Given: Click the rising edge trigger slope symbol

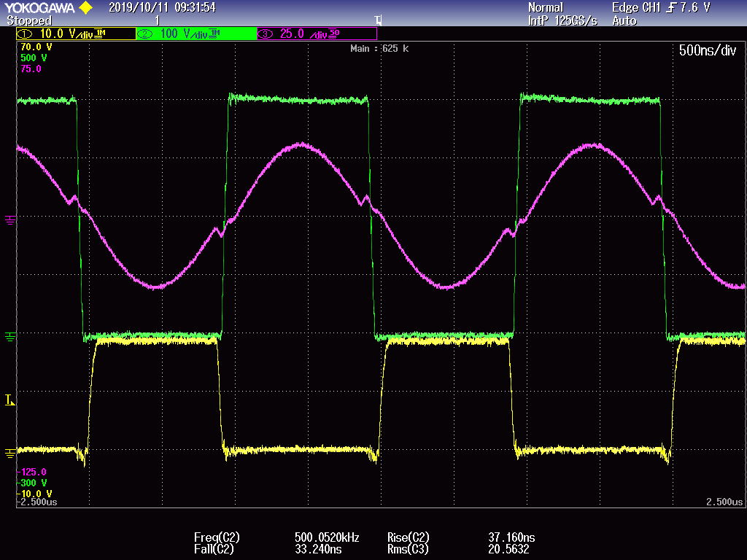Looking at the screenshot, I should point(670,8).
